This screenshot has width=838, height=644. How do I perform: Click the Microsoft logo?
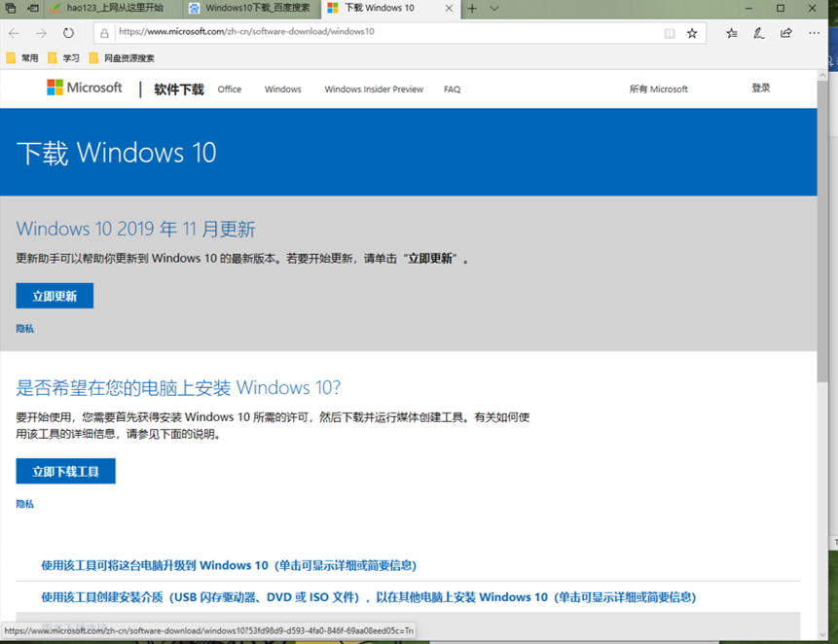click(85, 88)
